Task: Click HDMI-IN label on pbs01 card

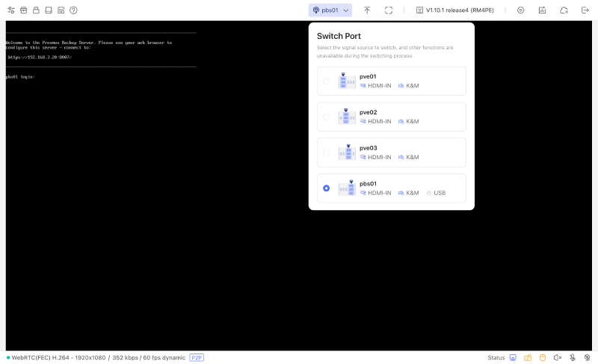Action: (376, 193)
